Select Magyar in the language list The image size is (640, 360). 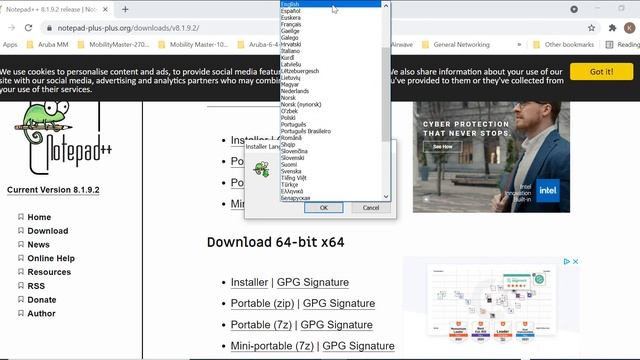331,84
